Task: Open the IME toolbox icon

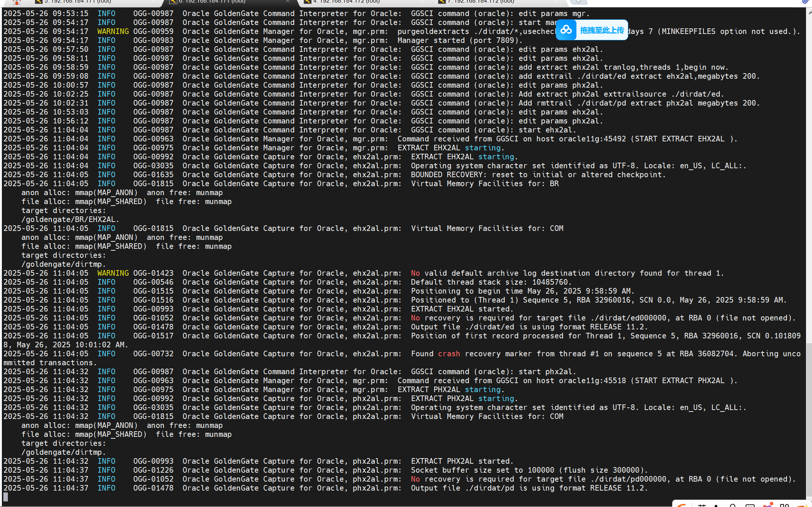Action: [x=784, y=506]
